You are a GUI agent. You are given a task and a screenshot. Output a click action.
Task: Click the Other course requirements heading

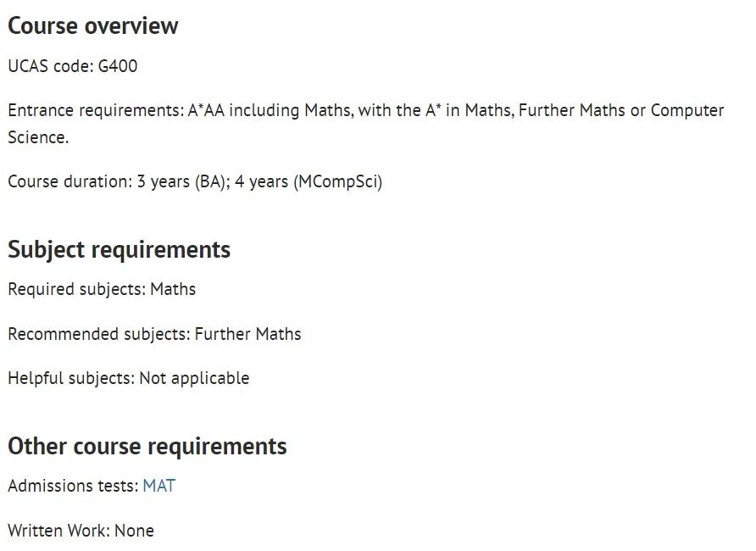click(147, 446)
